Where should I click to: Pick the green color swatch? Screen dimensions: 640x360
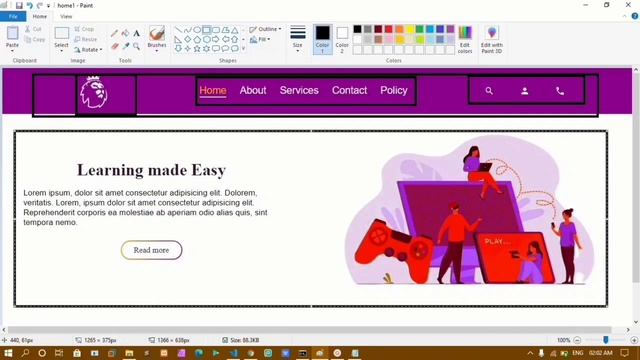click(x=420, y=29)
